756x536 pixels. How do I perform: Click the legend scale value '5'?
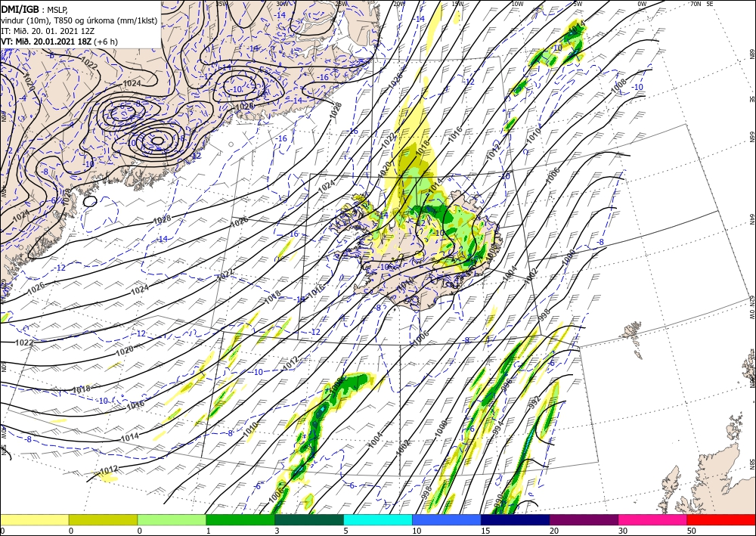[x=346, y=531]
